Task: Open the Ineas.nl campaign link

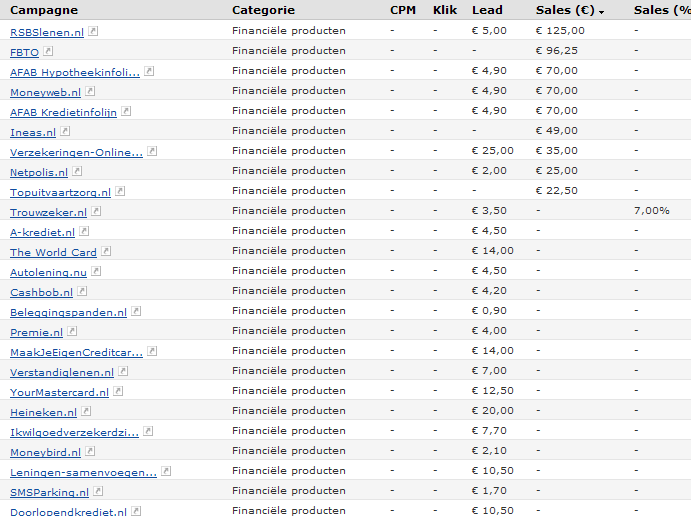Action: pyautogui.click(x=33, y=133)
